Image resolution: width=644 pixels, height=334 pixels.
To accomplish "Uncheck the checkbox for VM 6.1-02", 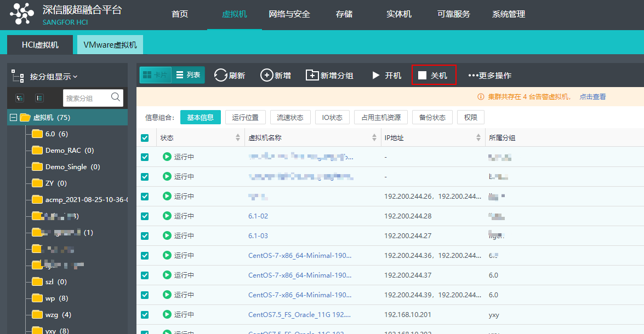I will 145,216.
